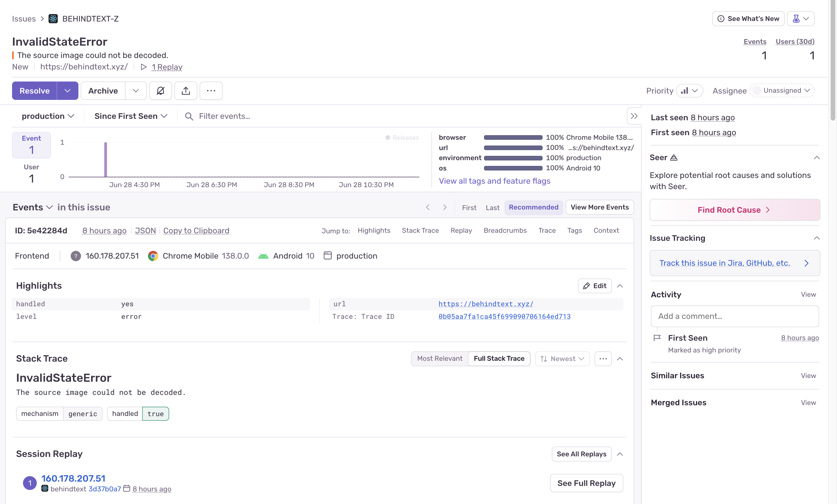This screenshot has height=504, width=837.
Task: Click the event spike bar in chart
Action: (106, 160)
